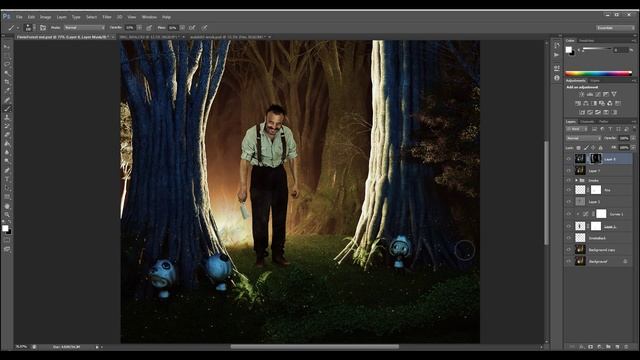Toggle visibility of the top selected layer
This screenshot has width=640, height=360.
pyautogui.click(x=569, y=159)
